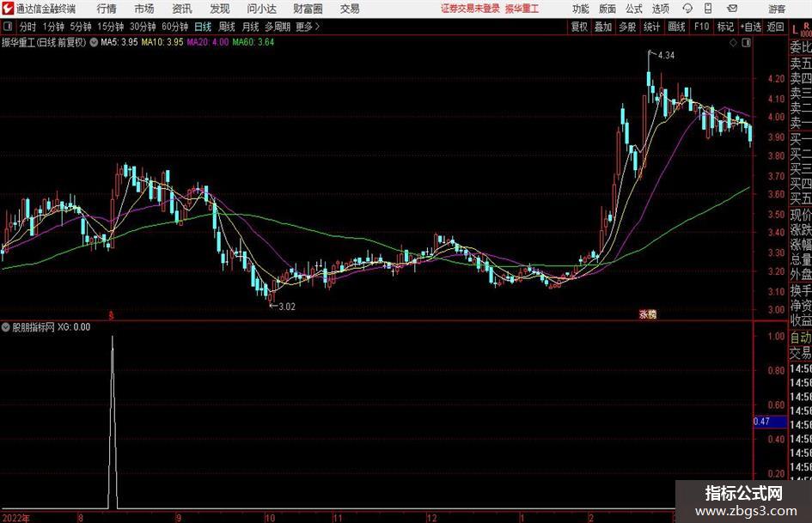Click the 振华重工 stock name in title bar
The height and width of the screenshot is (523, 812).
522,9
